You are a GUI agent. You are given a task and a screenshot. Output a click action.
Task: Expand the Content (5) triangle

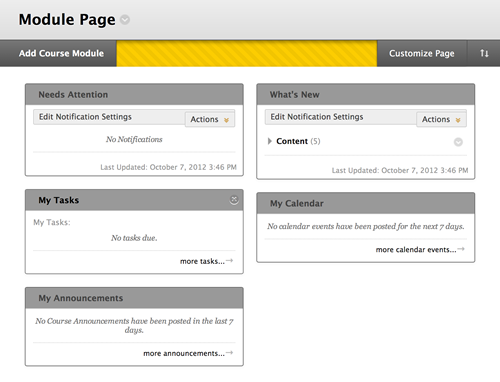(270, 141)
